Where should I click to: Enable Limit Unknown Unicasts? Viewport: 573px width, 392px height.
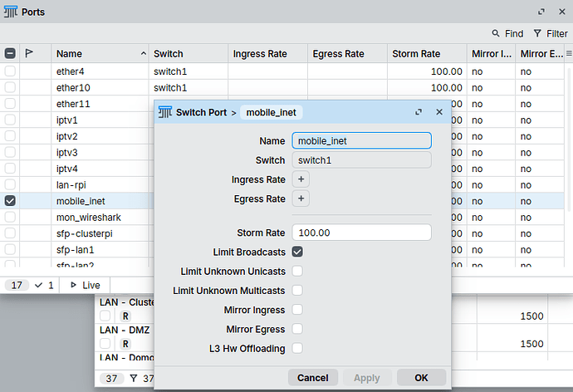(x=297, y=272)
